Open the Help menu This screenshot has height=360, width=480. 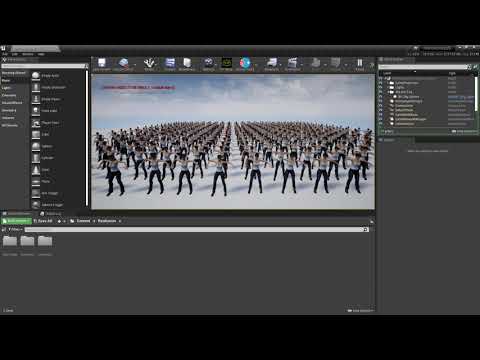(41, 54)
